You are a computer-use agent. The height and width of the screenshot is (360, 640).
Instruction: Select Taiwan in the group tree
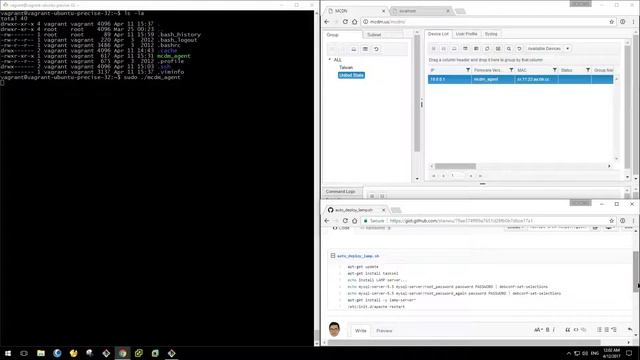(346, 67)
